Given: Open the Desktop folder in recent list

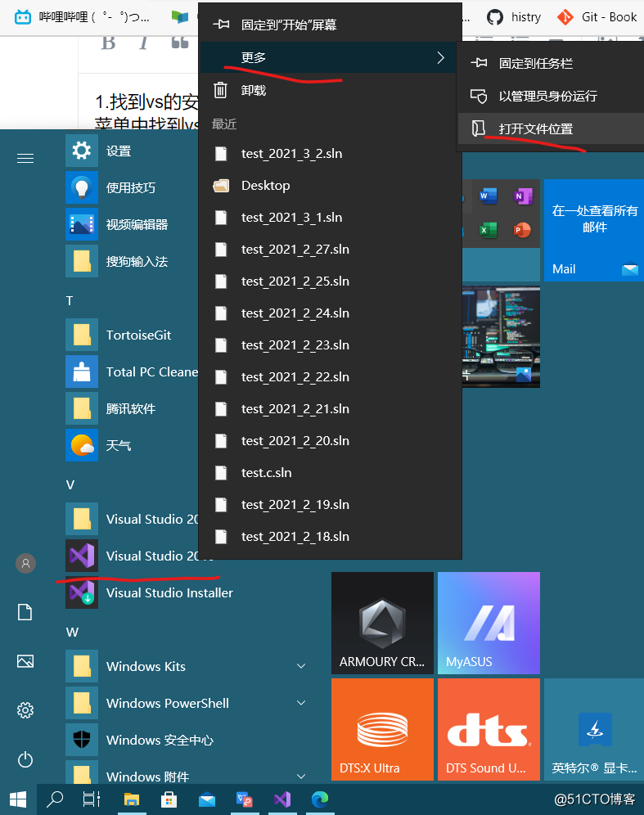Looking at the screenshot, I should 330,185.
